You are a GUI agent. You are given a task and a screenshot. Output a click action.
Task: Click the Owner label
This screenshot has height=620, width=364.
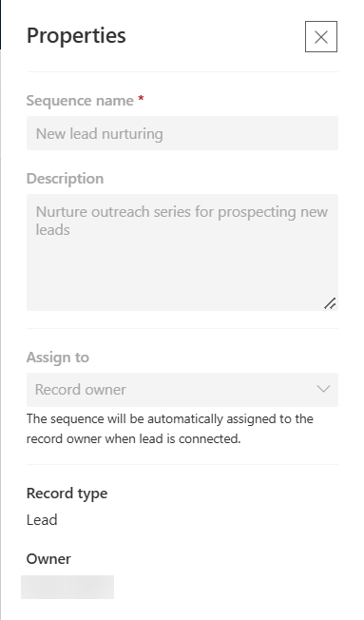[x=48, y=559]
